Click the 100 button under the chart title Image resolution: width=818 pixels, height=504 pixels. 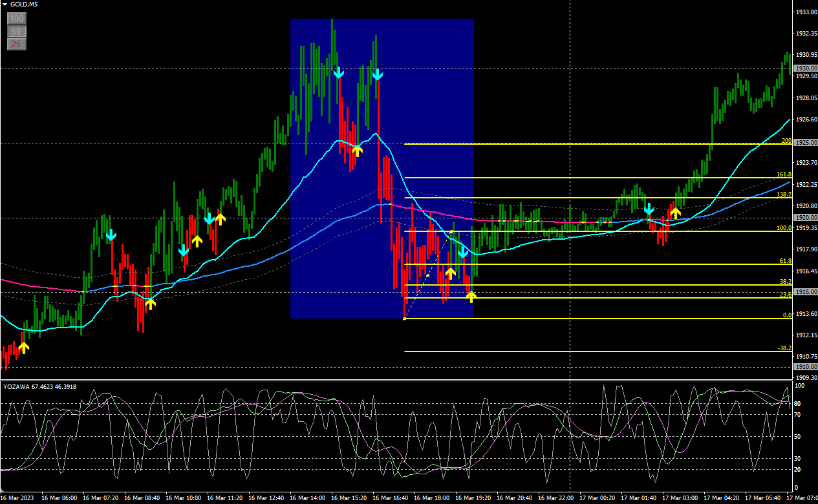point(16,19)
